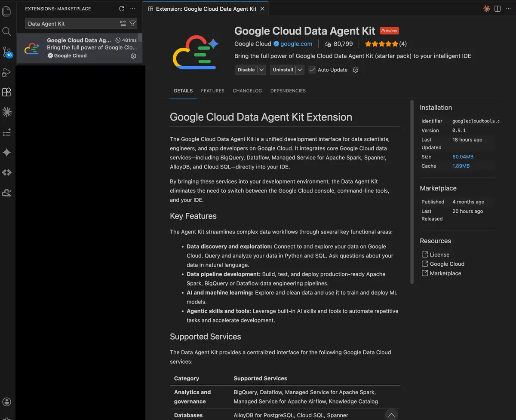Click the details pane vertical scrollbar

coord(412,192)
